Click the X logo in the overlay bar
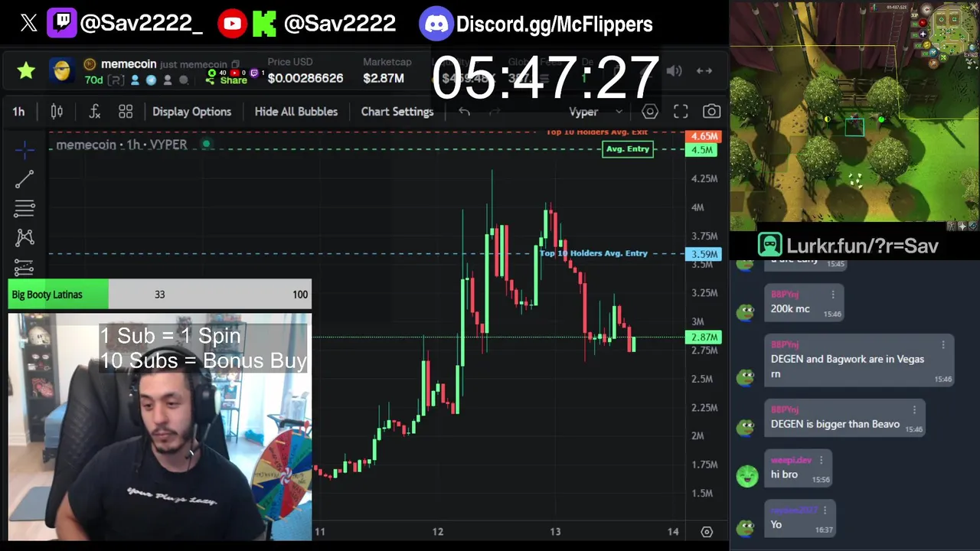 [x=28, y=24]
